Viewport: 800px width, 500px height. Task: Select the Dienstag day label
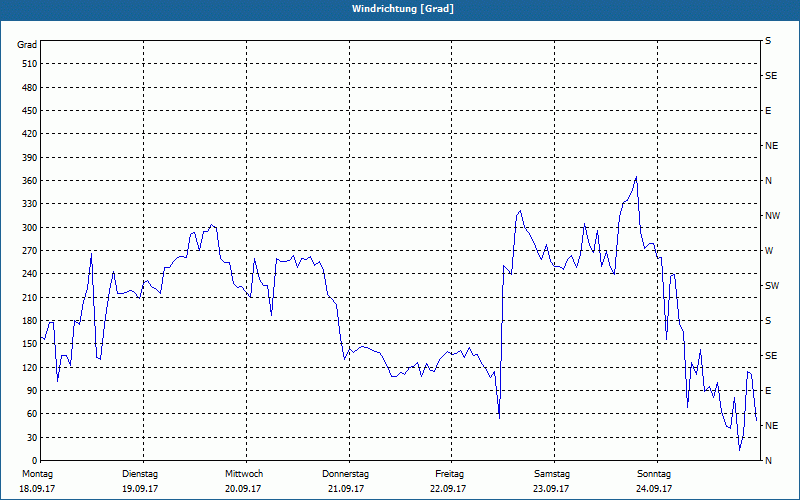[x=140, y=474]
